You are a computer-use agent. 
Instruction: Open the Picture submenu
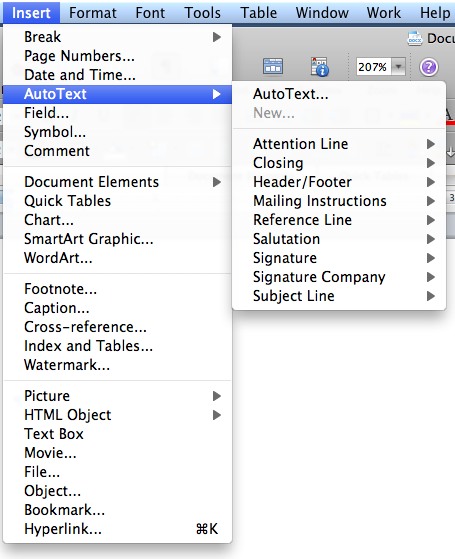point(118,396)
